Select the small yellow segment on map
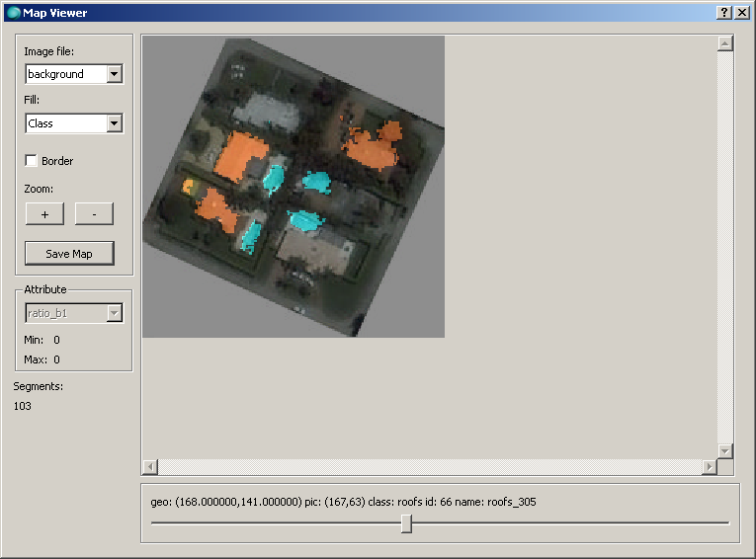This screenshot has height=559, width=756. tap(188, 186)
